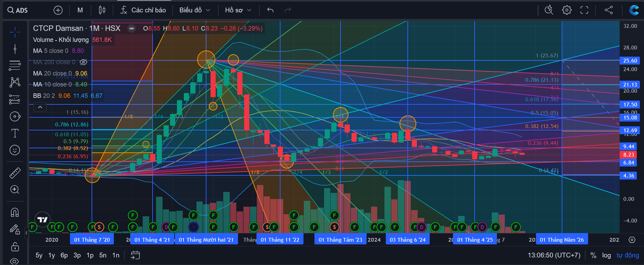This screenshot has height=265, width=644.
Task: Click the red 8.23 current price label
Action: coord(629,155)
